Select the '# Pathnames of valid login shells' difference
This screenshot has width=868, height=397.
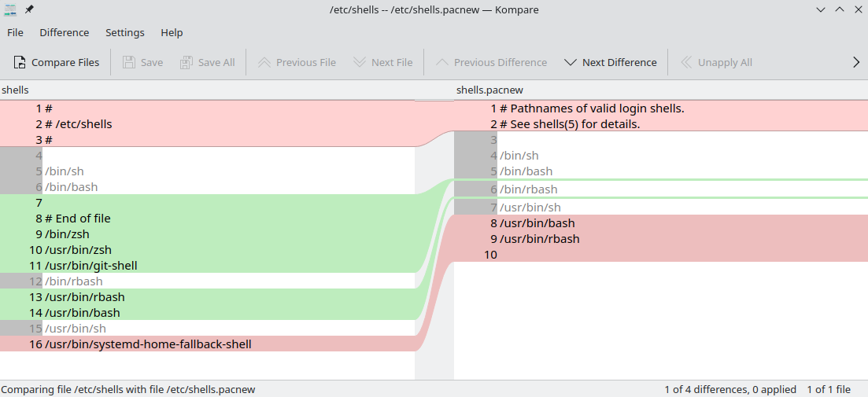click(x=661, y=116)
